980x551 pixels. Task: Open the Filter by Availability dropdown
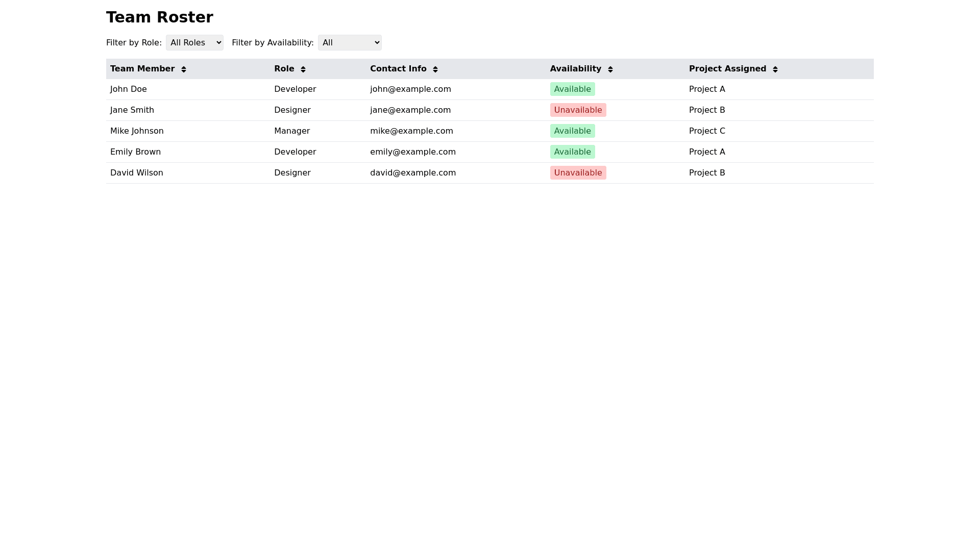[x=350, y=43]
